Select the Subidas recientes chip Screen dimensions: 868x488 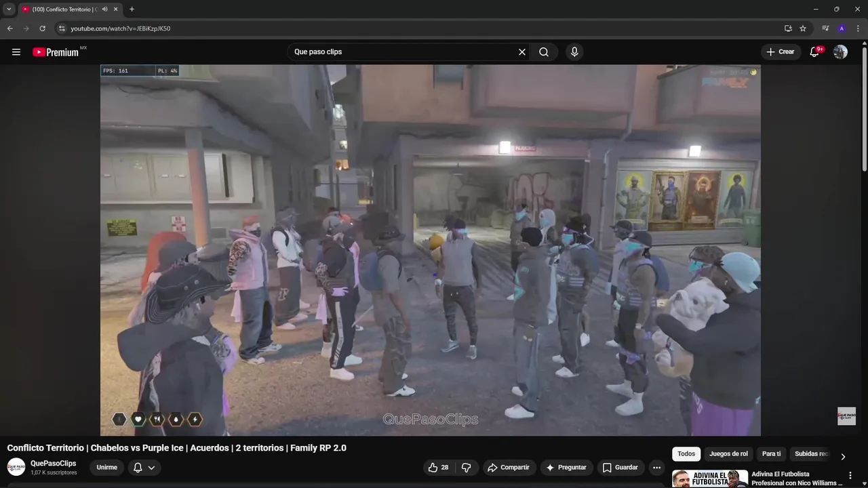coord(812,453)
